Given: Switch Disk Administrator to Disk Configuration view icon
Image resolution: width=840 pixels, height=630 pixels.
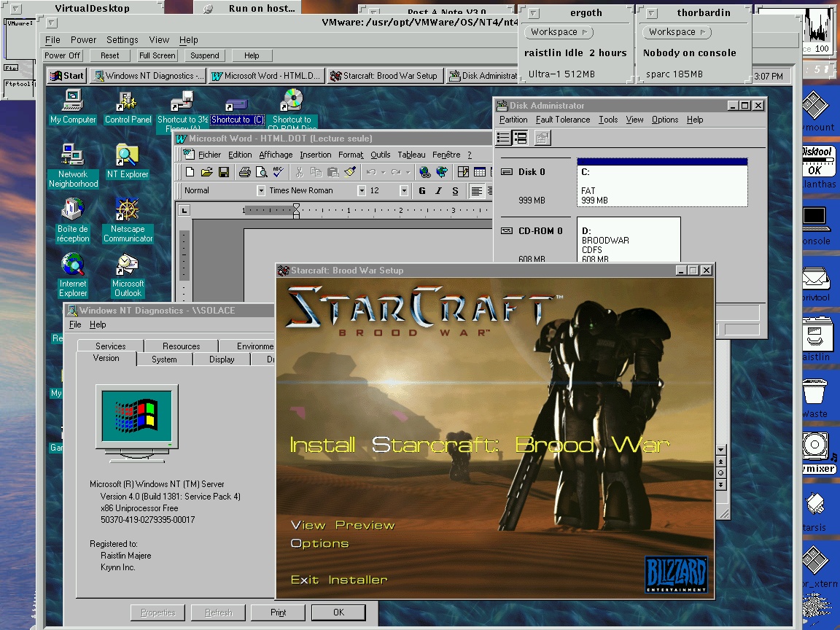Looking at the screenshot, I should click(520, 139).
